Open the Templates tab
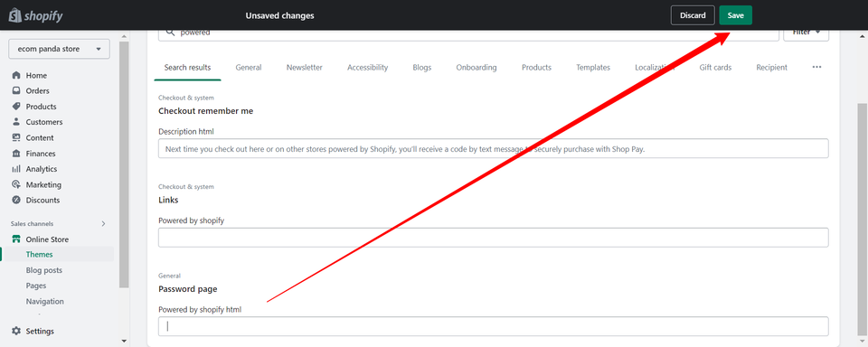This screenshot has width=868, height=347. [x=593, y=68]
